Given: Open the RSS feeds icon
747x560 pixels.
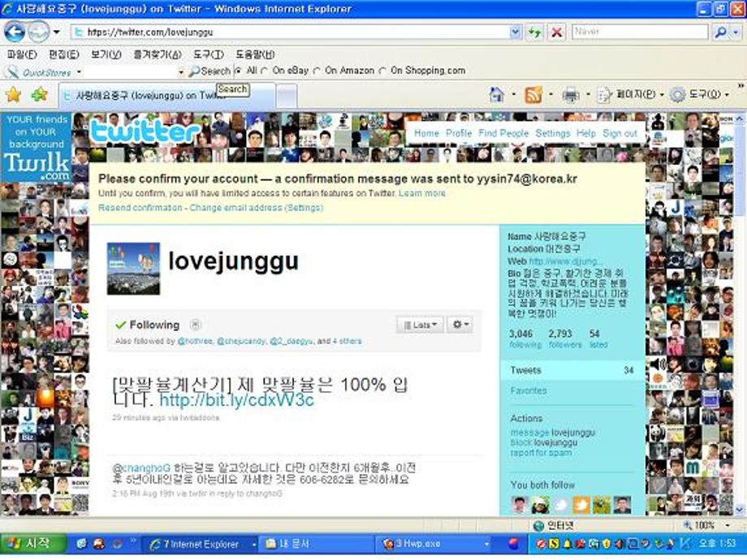Looking at the screenshot, I should (x=533, y=95).
